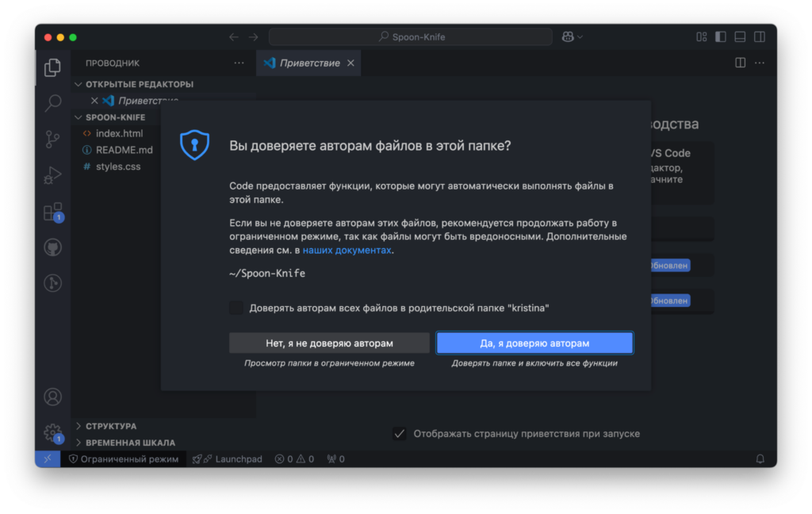The image size is (812, 514).
Task: Check "Доверять авторам всех файлов" checkbox
Action: (x=236, y=307)
